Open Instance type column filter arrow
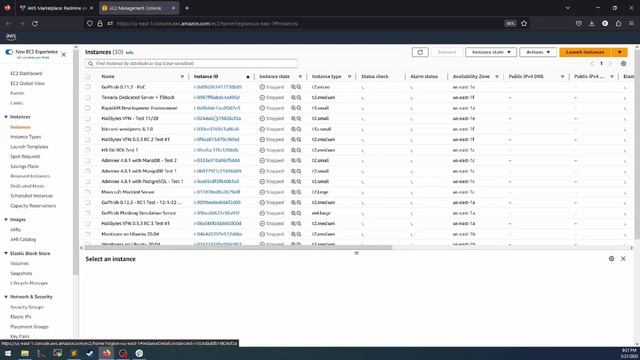 pyautogui.click(x=349, y=76)
